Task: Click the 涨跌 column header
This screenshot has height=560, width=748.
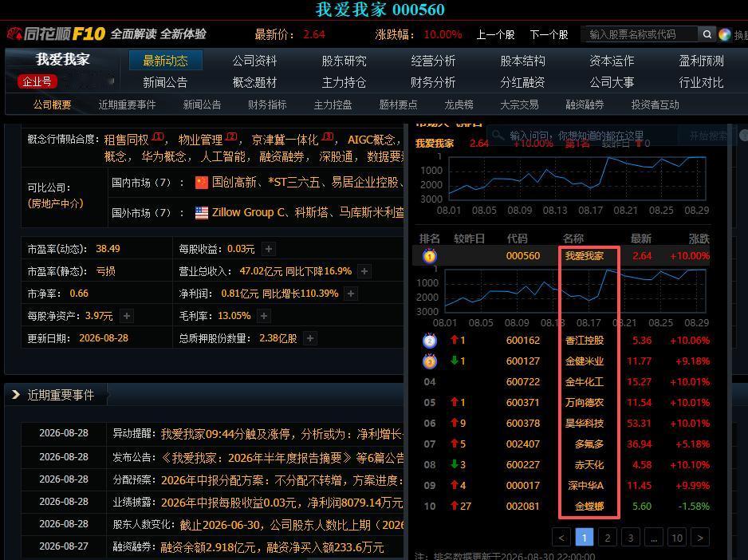Action: (x=699, y=239)
